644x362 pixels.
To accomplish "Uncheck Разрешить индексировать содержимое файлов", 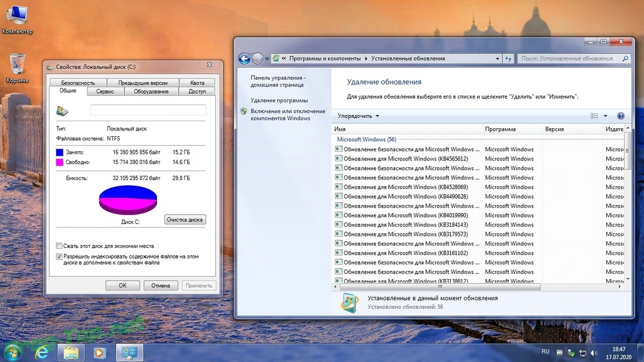I will point(59,257).
